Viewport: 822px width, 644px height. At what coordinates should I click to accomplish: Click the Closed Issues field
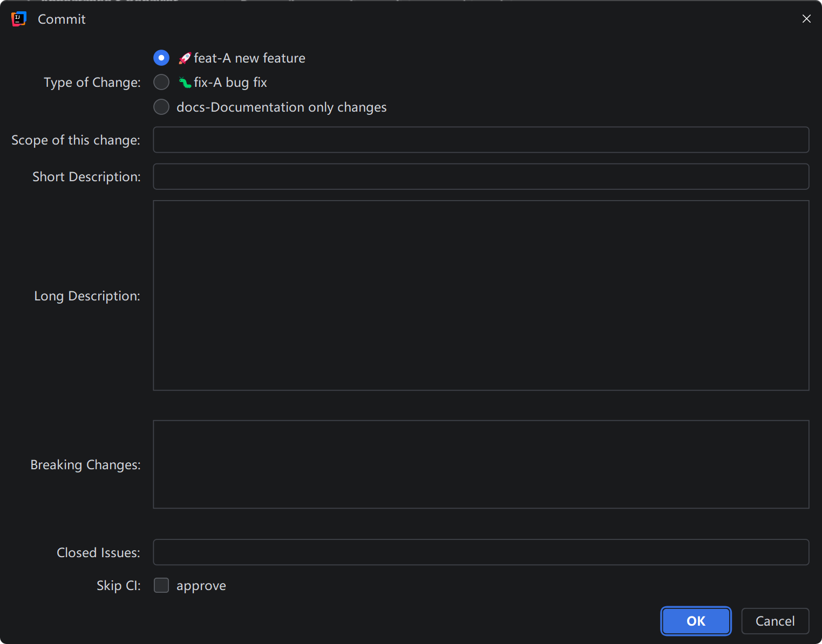pos(480,552)
